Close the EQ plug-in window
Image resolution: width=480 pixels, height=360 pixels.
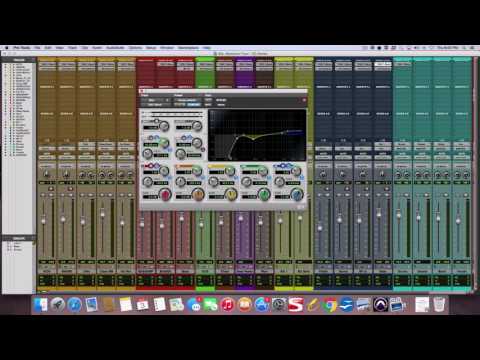click(142, 91)
